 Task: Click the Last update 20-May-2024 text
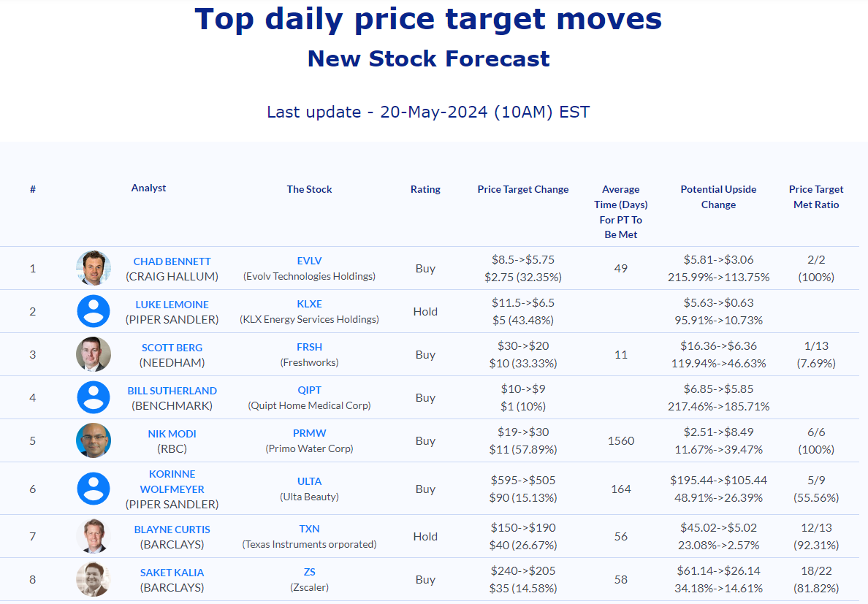point(428,112)
